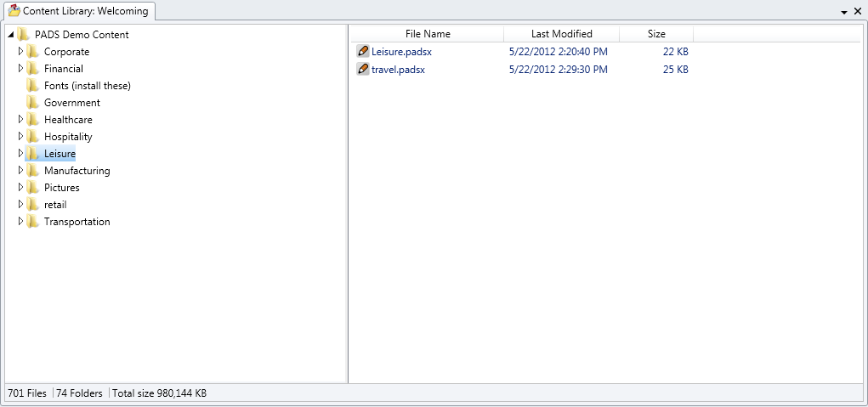
Task: Open the window list dropdown arrow
Action: coord(844,13)
